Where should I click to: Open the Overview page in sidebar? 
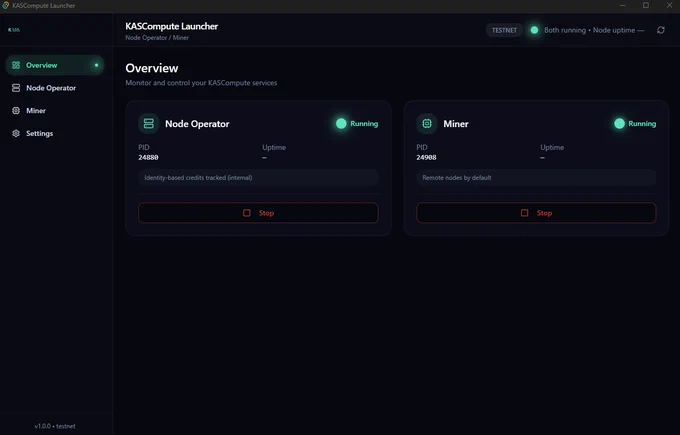55,65
